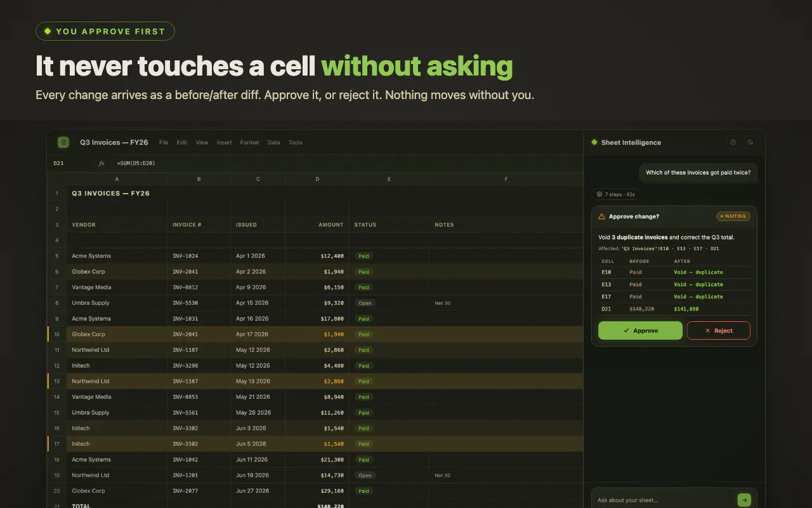Select column D header
The image size is (812, 508).
(x=317, y=179)
